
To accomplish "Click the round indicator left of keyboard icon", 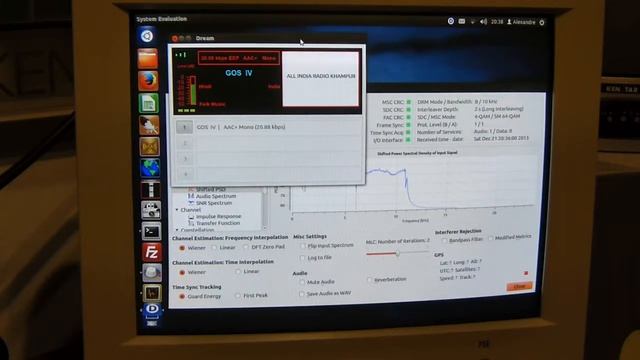I will pos(451,21).
